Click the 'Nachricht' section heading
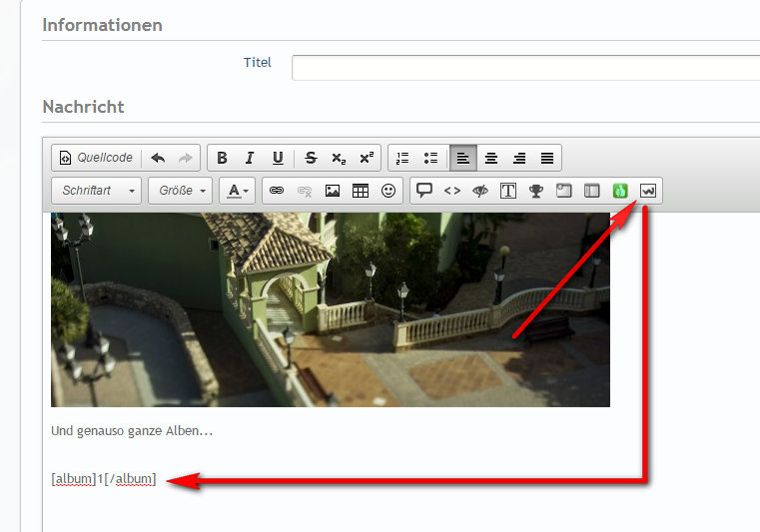Screen dimensions: 760x532 pos(83,107)
